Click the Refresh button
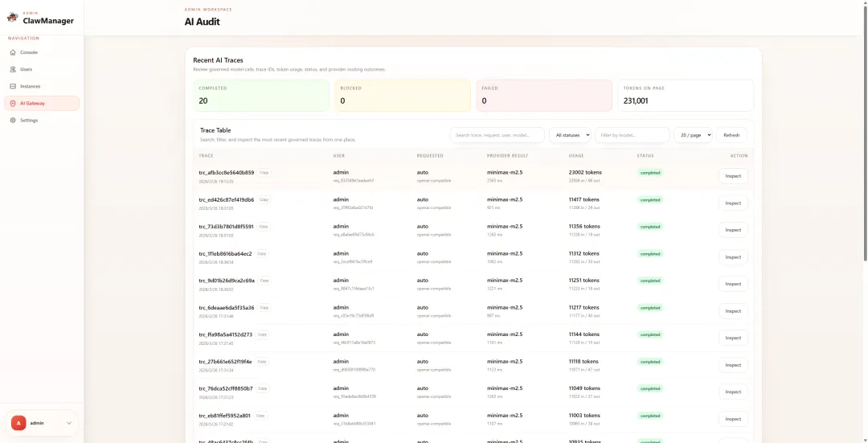Viewport: 868px width, 443px height. (731, 135)
